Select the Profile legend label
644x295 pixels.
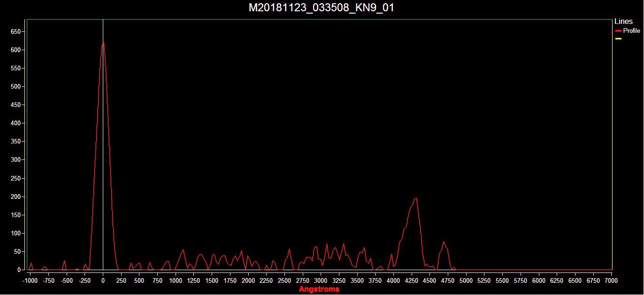point(631,31)
